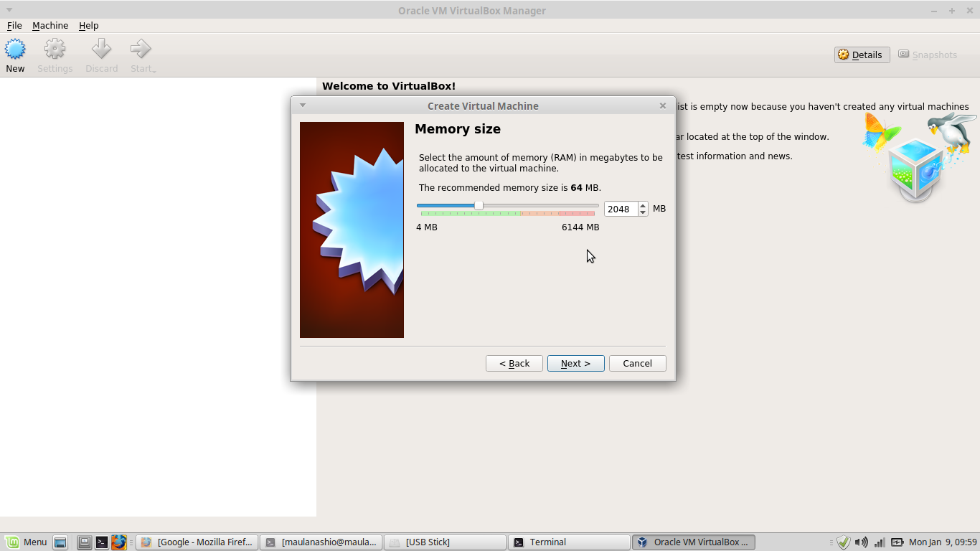This screenshot has height=551, width=980.
Task: Switch to USB Stick taskbar window
Action: coord(444,542)
